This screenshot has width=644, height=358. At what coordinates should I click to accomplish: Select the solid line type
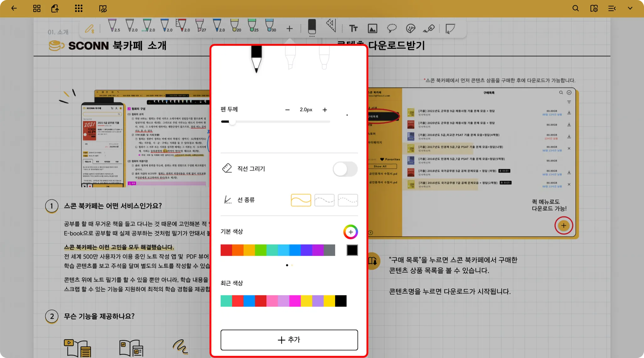point(301,200)
